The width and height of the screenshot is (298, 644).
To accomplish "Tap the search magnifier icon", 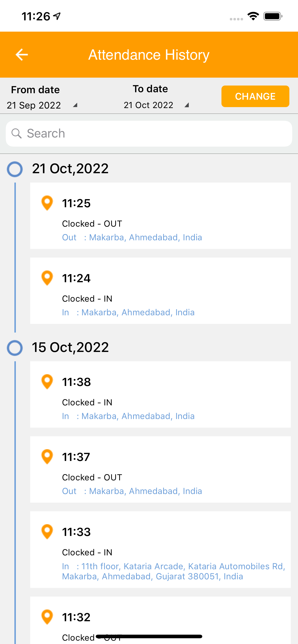I will pos(17,133).
